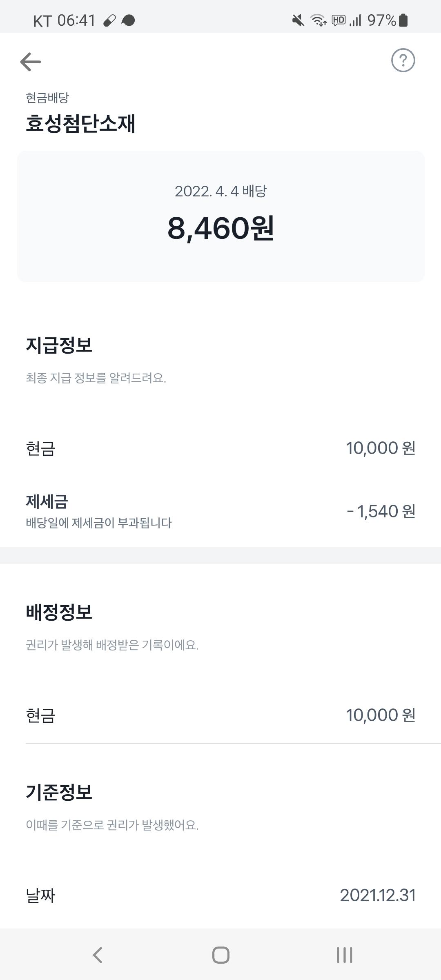Tap the 2021.12.31 reference date value
This screenshot has height=980, width=441.
pyautogui.click(x=378, y=895)
